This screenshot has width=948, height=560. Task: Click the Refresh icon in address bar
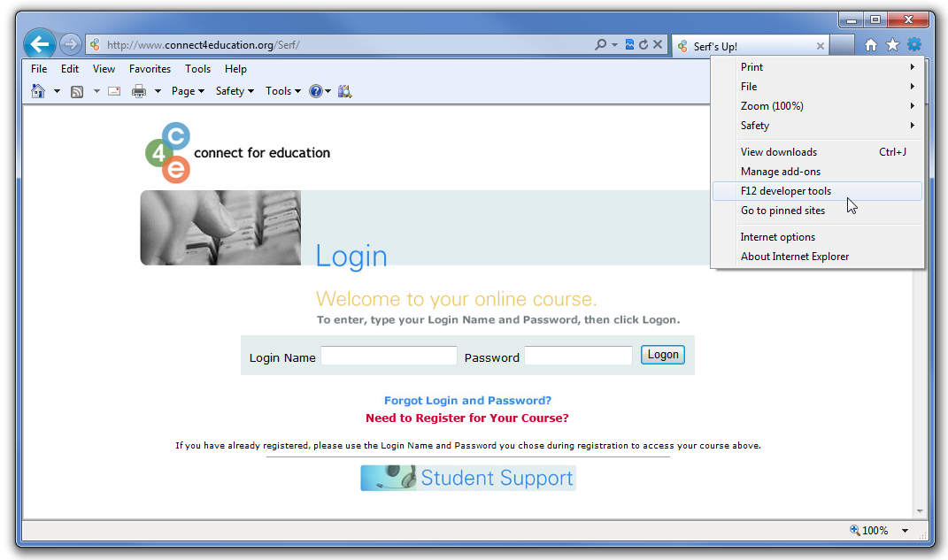click(644, 45)
